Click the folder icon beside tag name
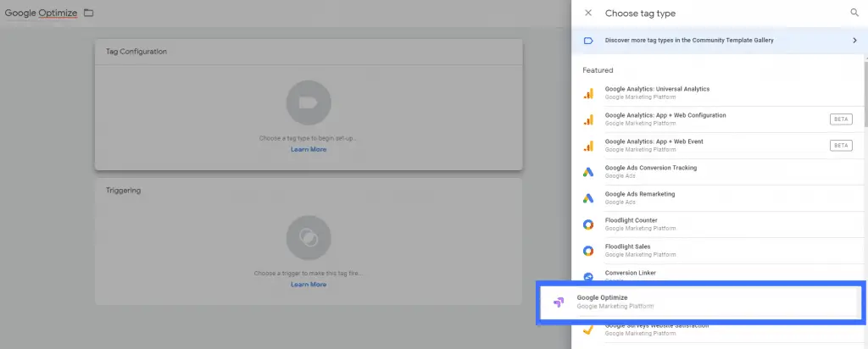 tap(88, 13)
